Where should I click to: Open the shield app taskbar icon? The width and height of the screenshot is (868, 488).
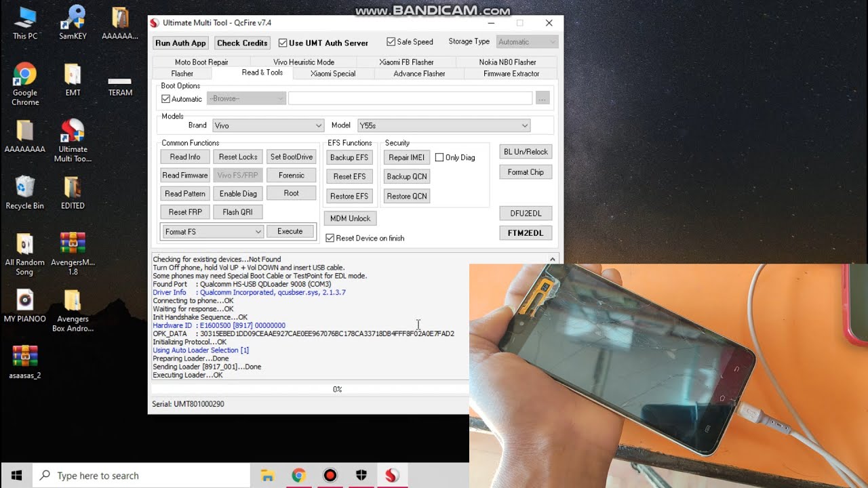(361, 475)
